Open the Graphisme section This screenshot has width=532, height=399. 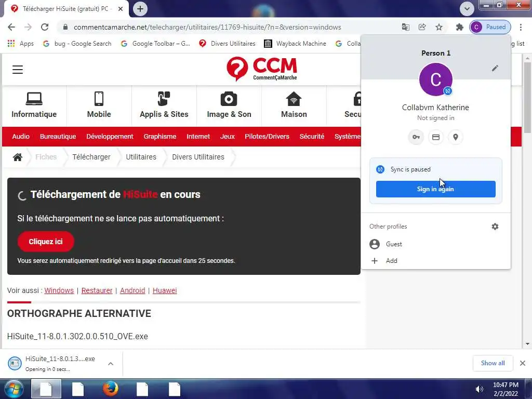[160, 137]
